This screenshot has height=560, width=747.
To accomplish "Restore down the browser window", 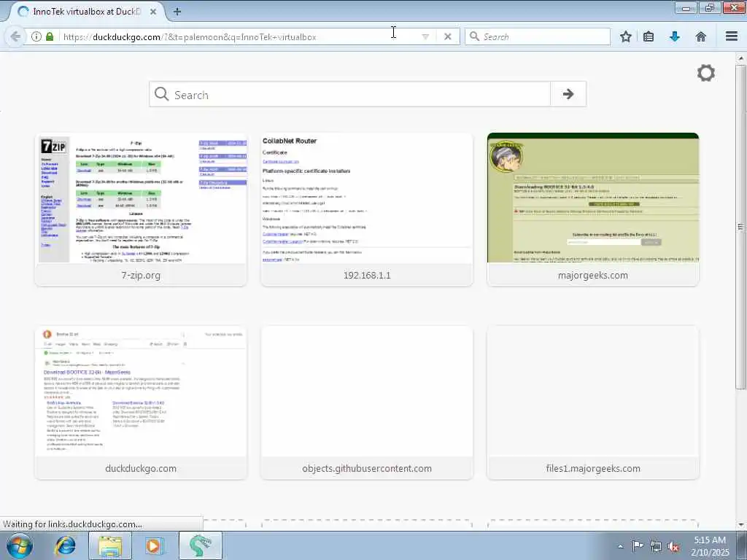I will tap(710, 7).
